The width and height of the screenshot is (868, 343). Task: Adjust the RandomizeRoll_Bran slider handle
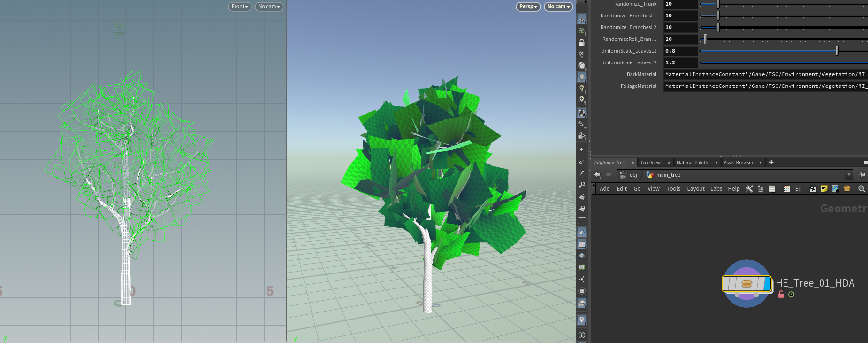705,39
